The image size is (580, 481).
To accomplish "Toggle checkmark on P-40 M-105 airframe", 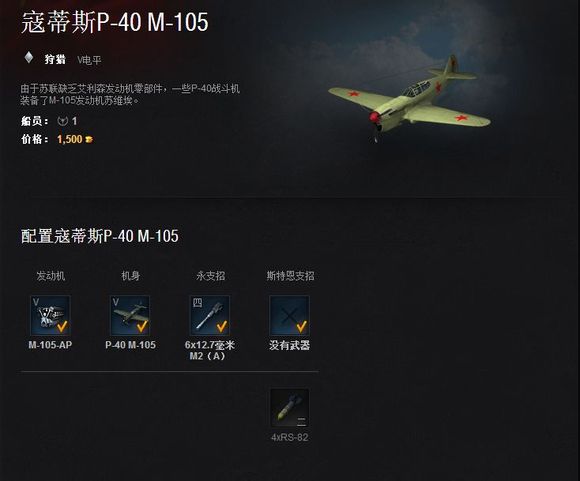I will [142, 326].
